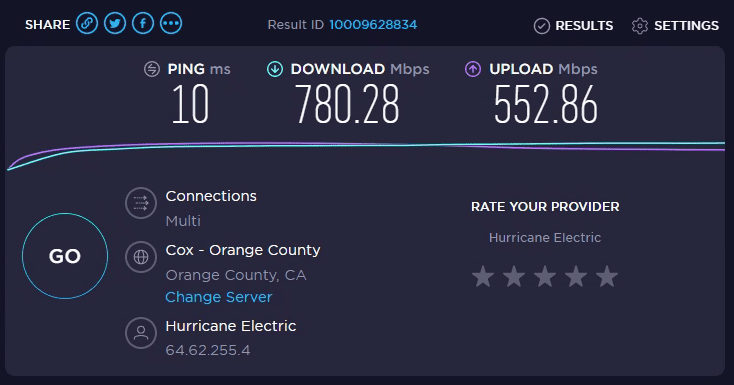
Task: Click the ping icon
Action: [152, 69]
